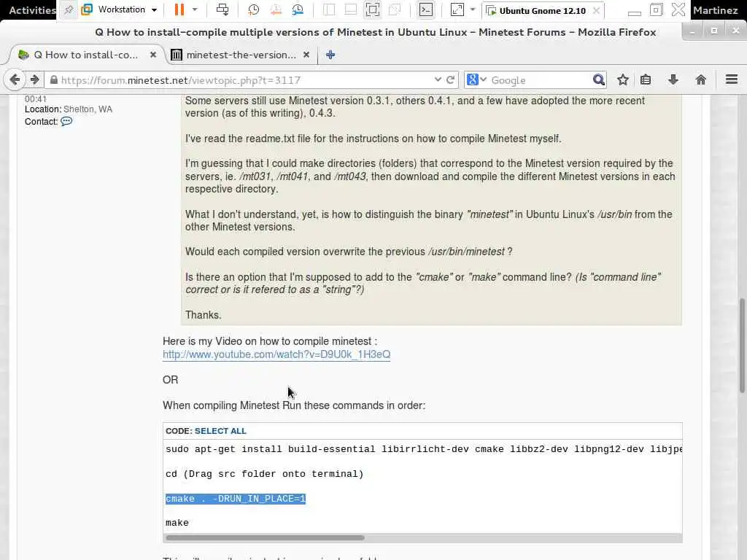The image size is (747, 560).
Task: Pause the virtual machine with the orange pause icon
Action: [179, 9]
